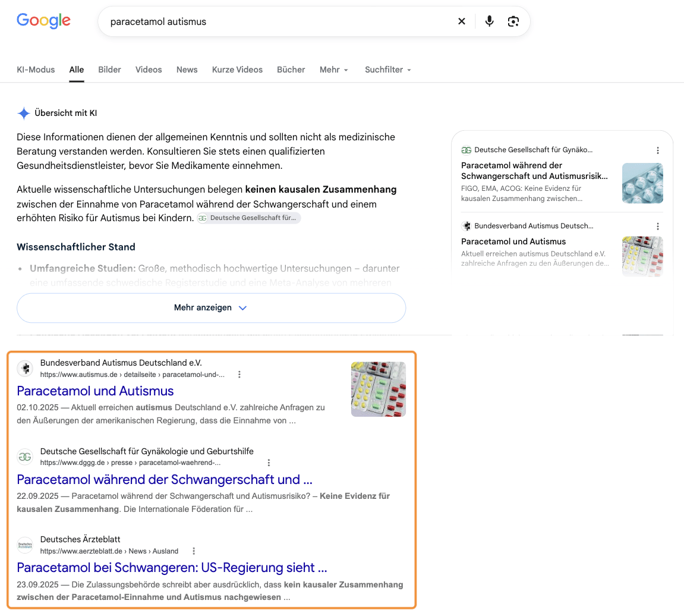The image size is (684, 616).
Task: Open result Paracetamol während der Schwangerschaft und ...
Action: tap(165, 480)
